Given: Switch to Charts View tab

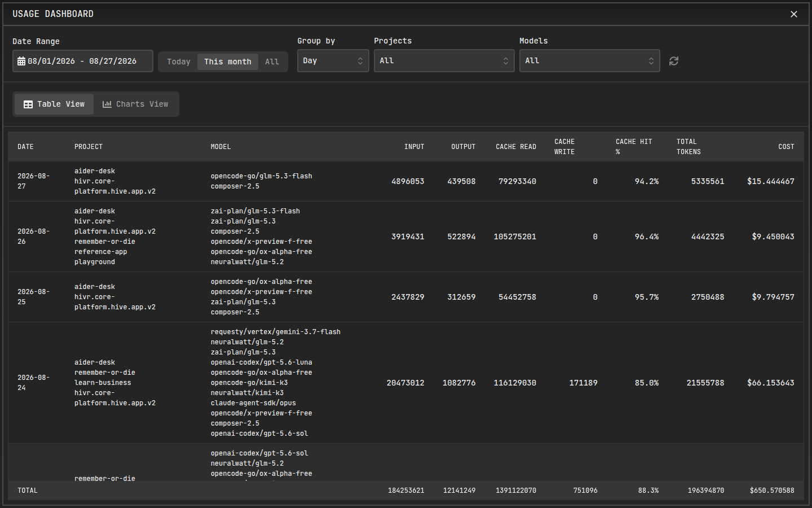Looking at the screenshot, I should (135, 104).
